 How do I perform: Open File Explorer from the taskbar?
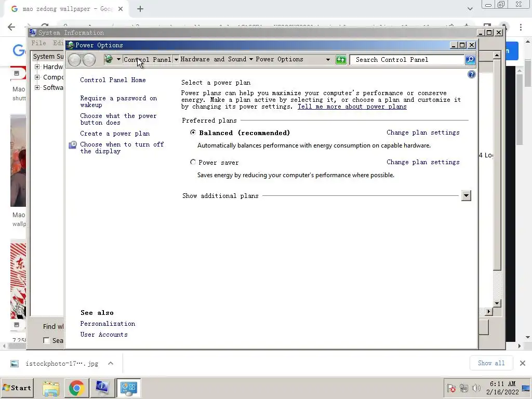pos(51,388)
